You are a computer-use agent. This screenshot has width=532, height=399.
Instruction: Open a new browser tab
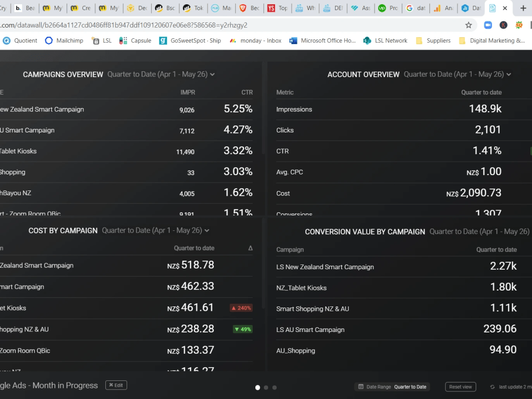click(523, 8)
